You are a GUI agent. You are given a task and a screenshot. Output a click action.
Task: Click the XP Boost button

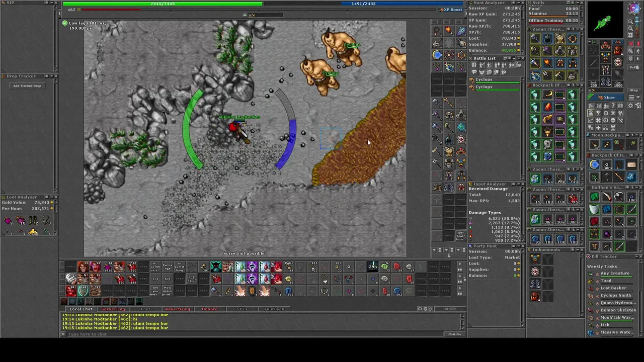(452, 10)
